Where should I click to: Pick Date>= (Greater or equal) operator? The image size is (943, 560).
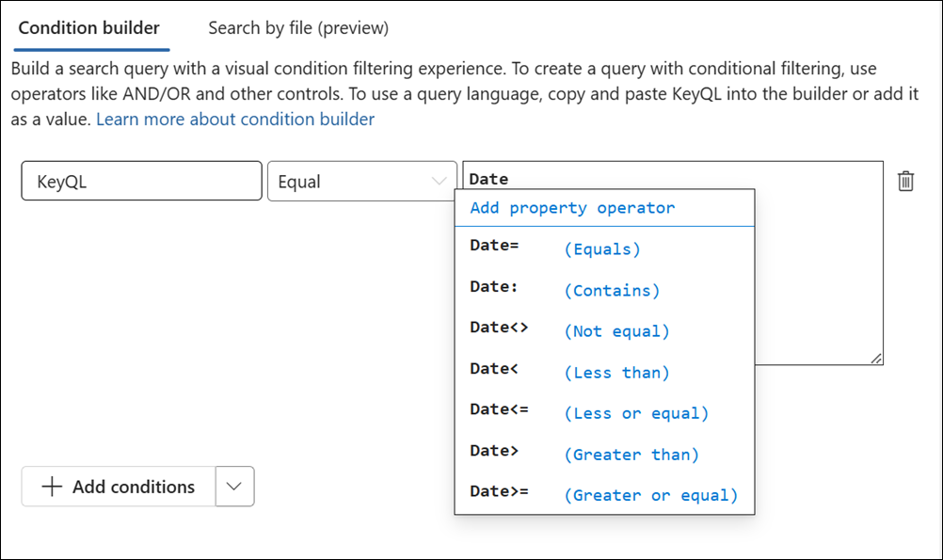coord(565,494)
